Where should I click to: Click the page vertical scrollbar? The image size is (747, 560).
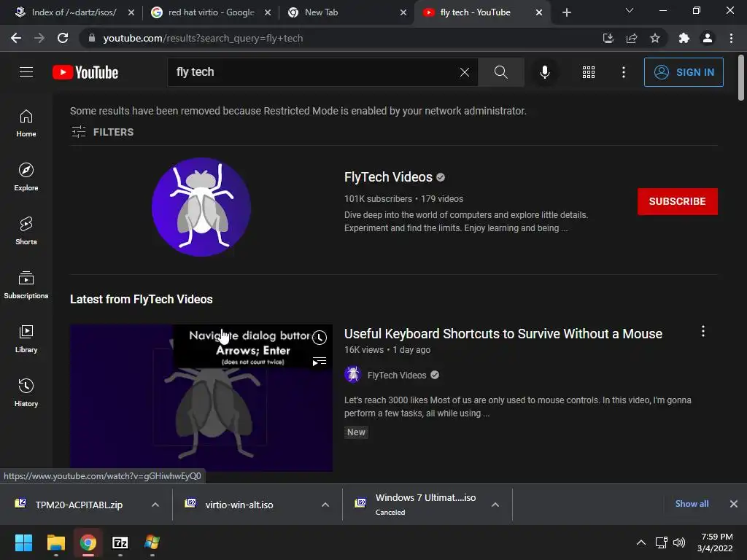(x=741, y=76)
